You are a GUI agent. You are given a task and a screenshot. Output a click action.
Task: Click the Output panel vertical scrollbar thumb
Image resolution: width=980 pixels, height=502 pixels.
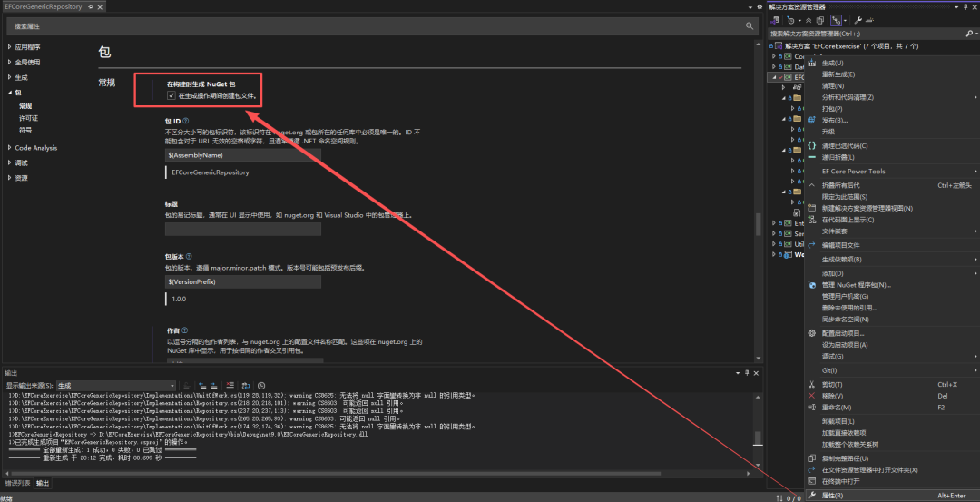coord(758,437)
